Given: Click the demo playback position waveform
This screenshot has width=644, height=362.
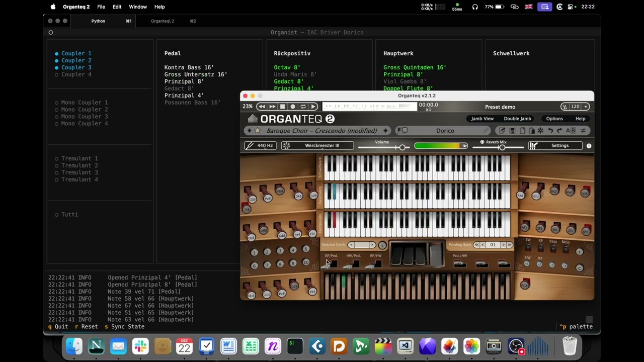Looking at the screenshot, I should click(x=369, y=107).
